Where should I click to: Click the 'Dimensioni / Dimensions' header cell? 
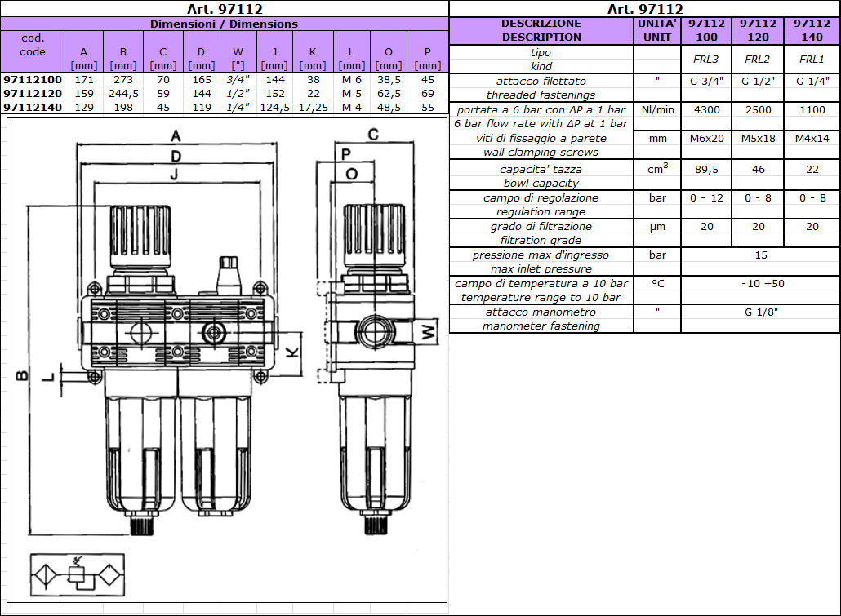[225, 24]
